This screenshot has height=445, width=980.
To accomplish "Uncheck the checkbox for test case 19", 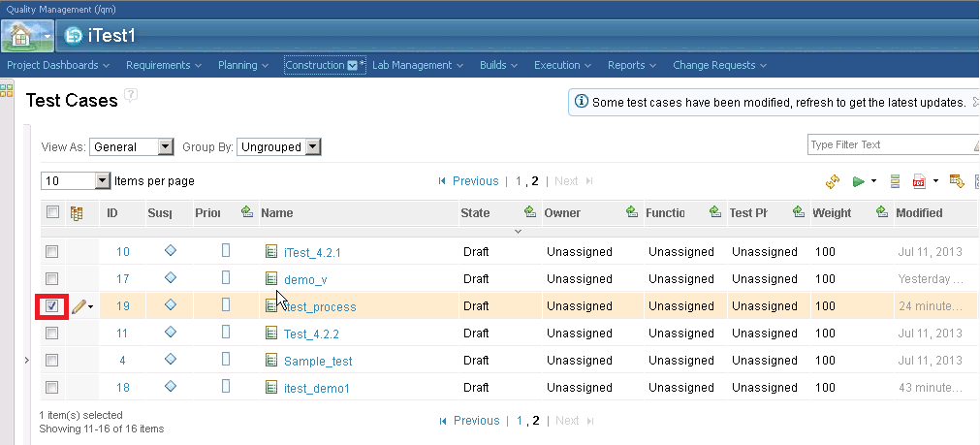I will click(x=52, y=306).
